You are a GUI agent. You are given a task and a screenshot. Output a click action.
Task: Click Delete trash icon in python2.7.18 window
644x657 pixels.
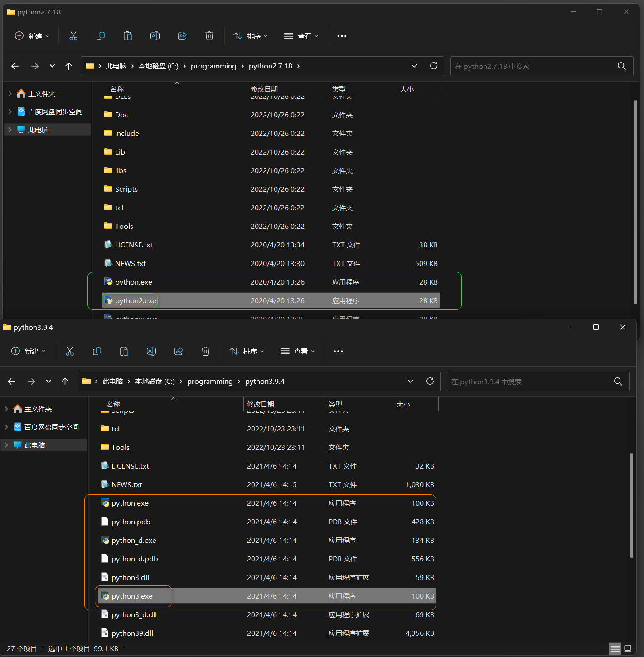tap(209, 36)
